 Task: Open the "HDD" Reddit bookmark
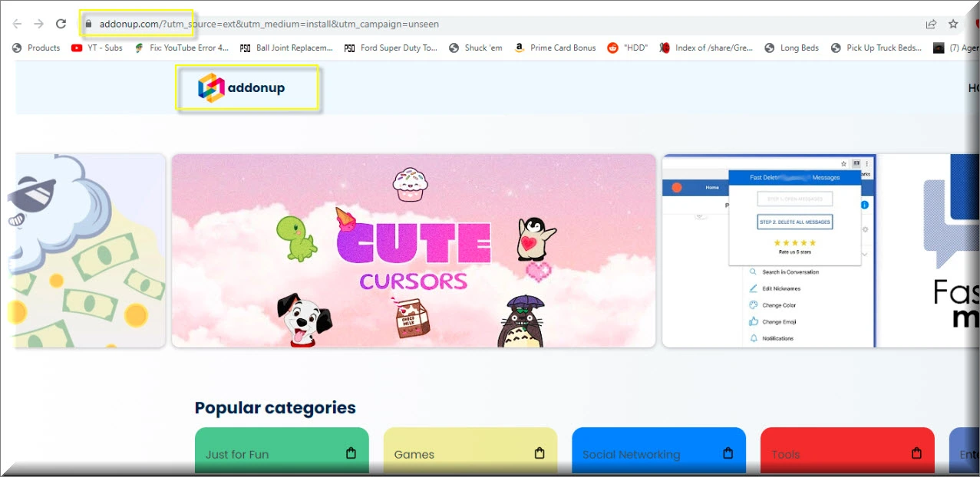pyautogui.click(x=628, y=48)
